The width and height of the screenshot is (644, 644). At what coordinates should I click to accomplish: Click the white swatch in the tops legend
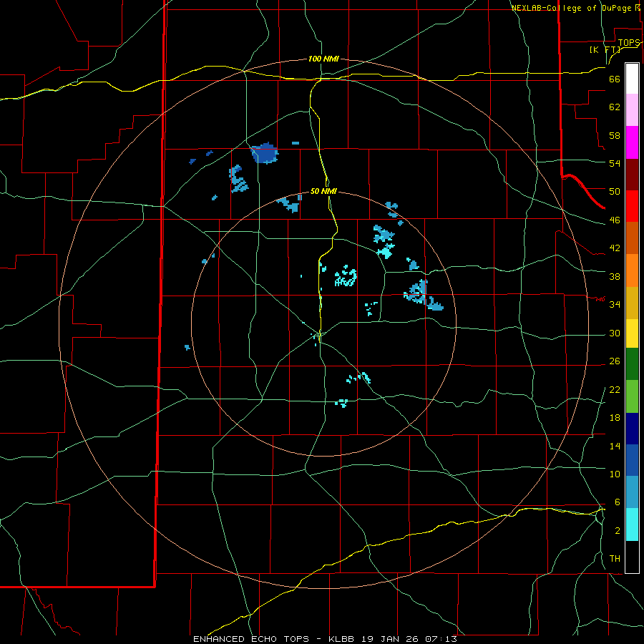click(x=632, y=79)
